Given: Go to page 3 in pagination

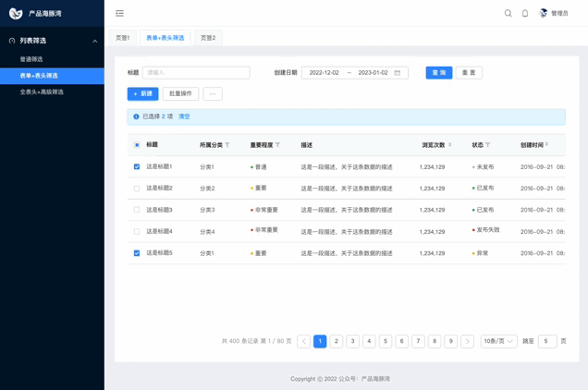Looking at the screenshot, I should coord(352,341).
